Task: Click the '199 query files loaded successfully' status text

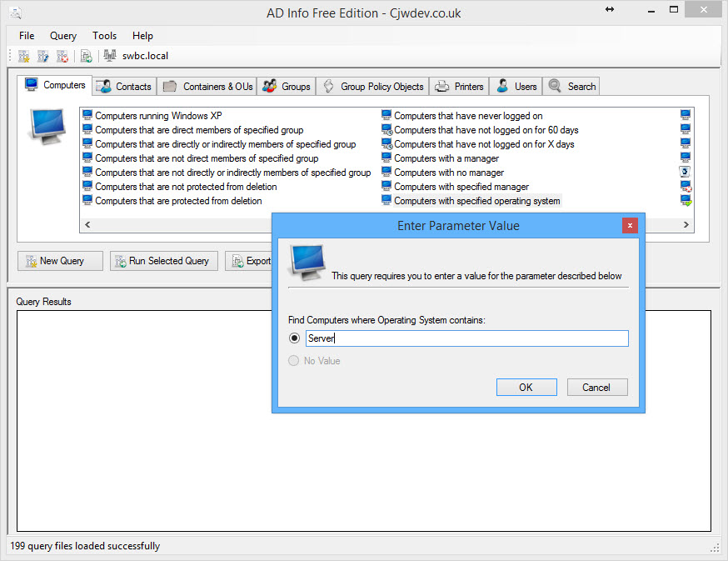Action: 85,546
